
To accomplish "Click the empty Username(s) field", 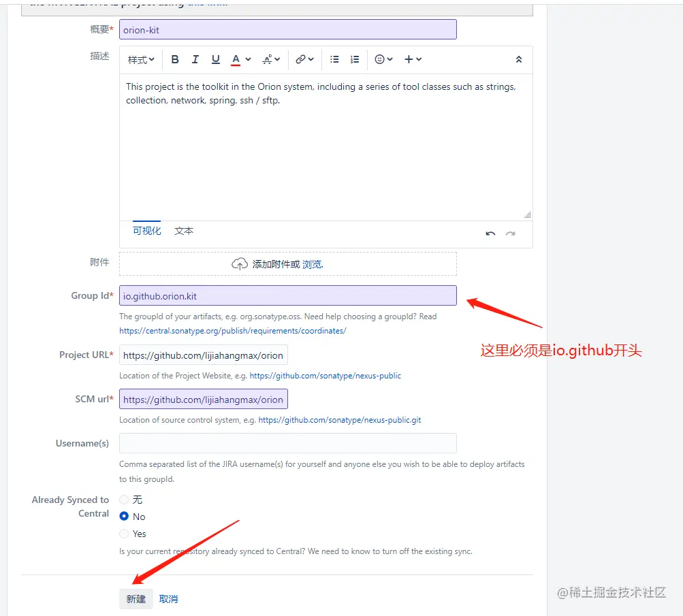I will [x=288, y=443].
